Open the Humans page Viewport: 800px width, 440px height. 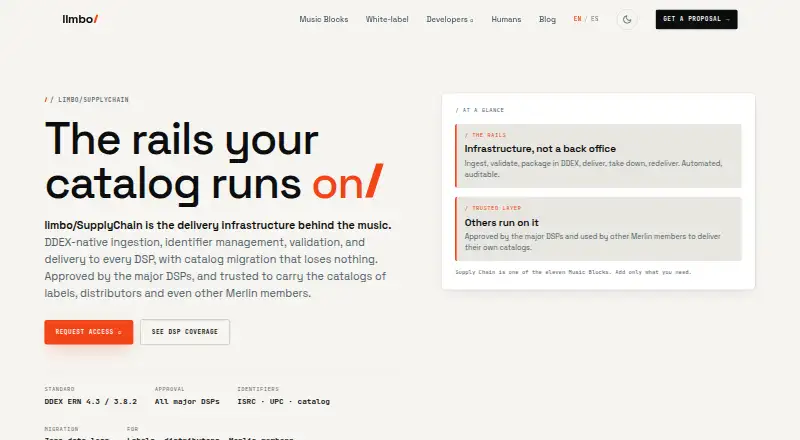point(506,19)
